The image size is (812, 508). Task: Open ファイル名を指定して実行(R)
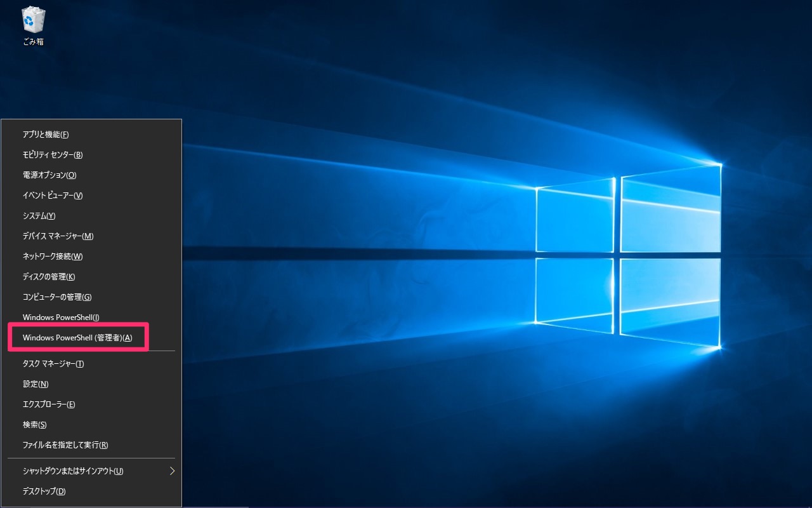[91, 445]
